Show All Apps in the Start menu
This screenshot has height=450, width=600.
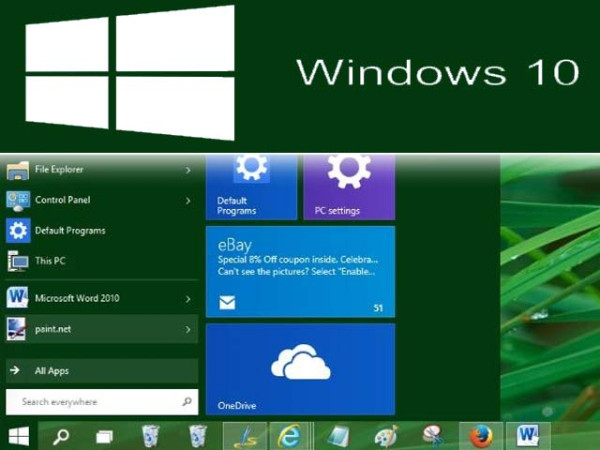52,371
